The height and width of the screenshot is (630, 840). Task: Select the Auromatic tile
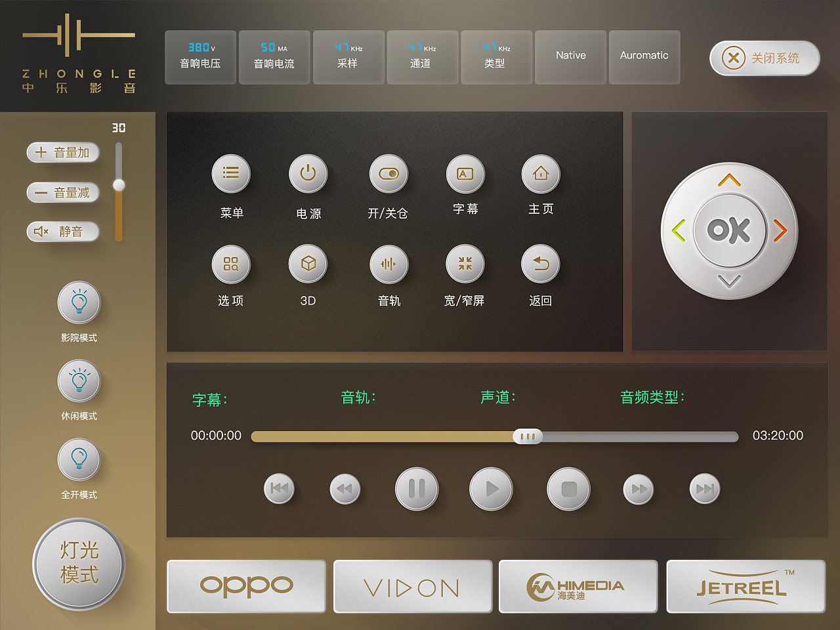644,57
